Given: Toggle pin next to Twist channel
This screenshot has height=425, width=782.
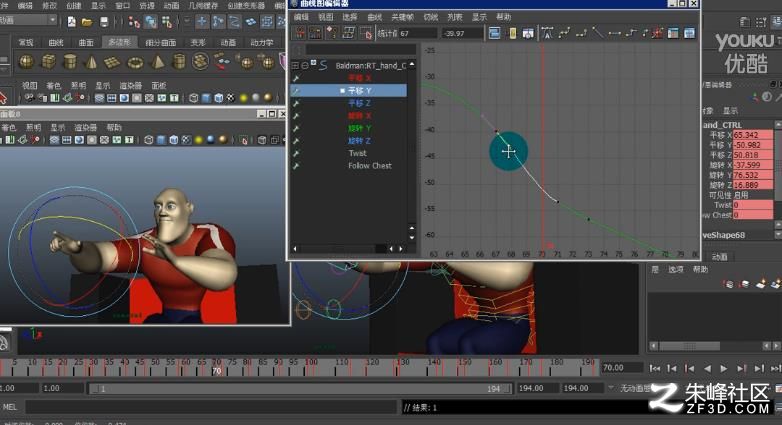Looking at the screenshot, I should 296,154.
